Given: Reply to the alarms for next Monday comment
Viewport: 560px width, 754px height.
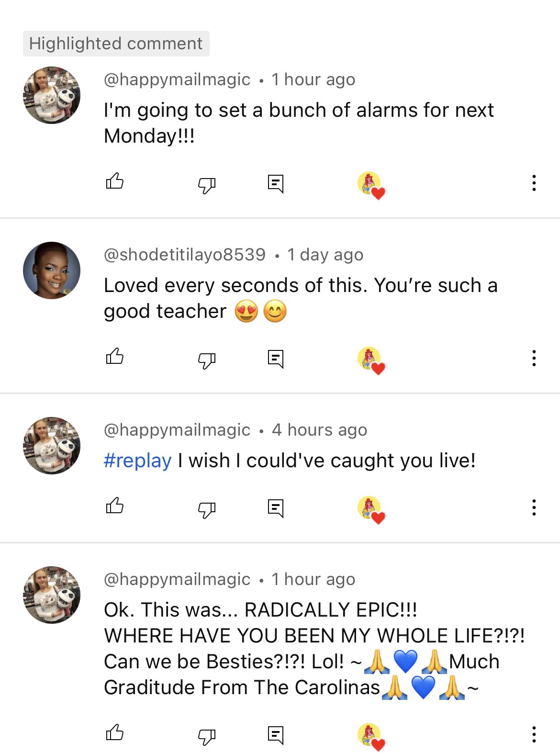Looking at the screenshot, I should point(276,183).
